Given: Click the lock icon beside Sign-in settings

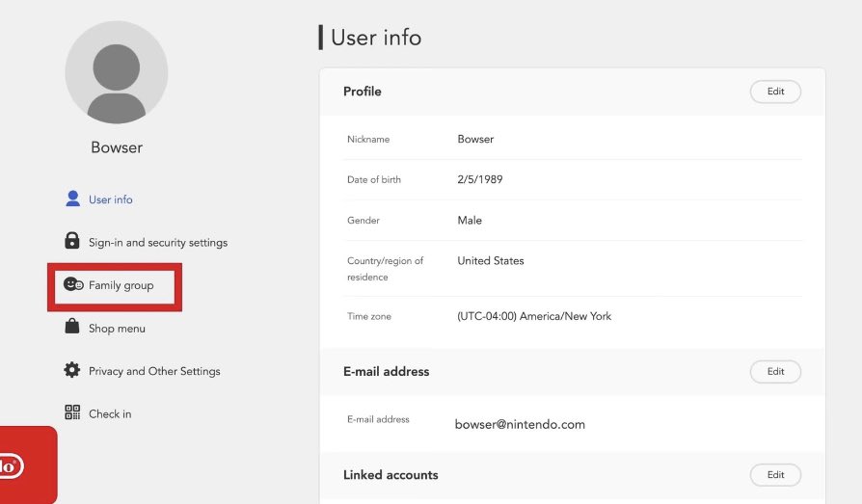Looking at the screenshot, I should [x=72, y=241].
